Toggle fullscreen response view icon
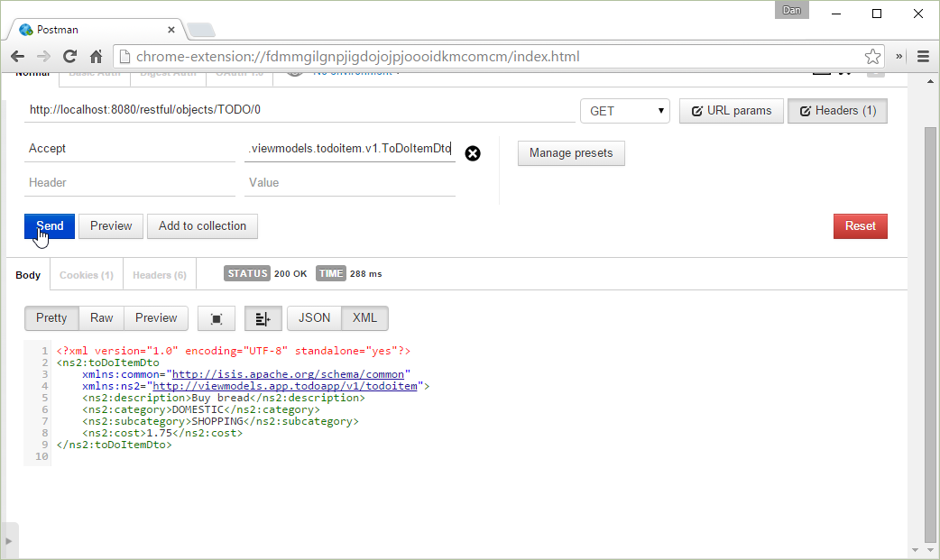940x560 pixels. point(217,318)
